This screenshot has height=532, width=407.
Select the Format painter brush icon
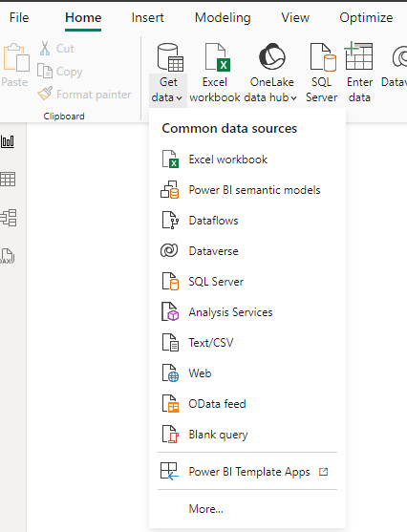point(45,94)
